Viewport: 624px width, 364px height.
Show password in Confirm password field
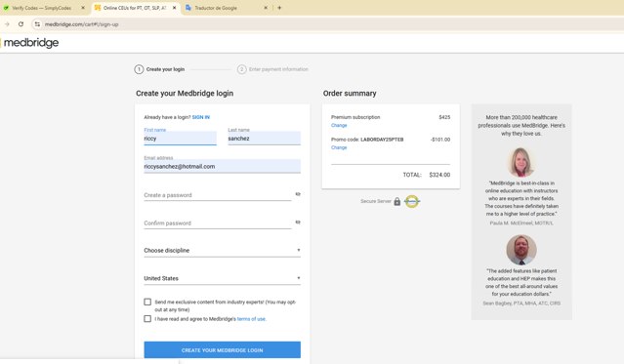[298, 222]
